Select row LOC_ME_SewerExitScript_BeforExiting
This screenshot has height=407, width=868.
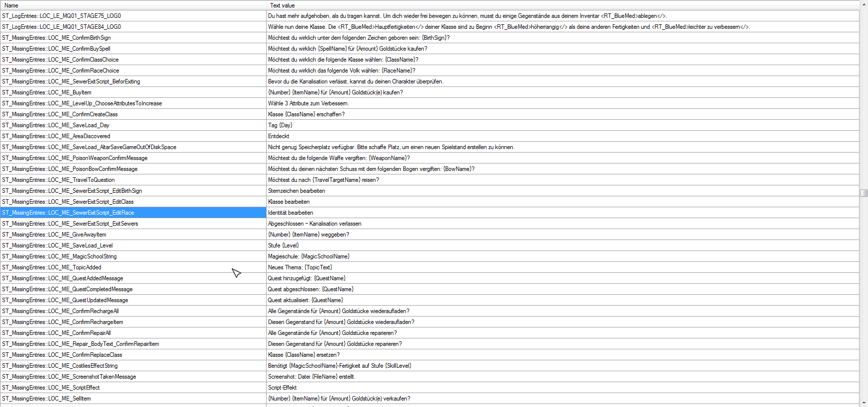pyautogui.click(x=430, y=81)
